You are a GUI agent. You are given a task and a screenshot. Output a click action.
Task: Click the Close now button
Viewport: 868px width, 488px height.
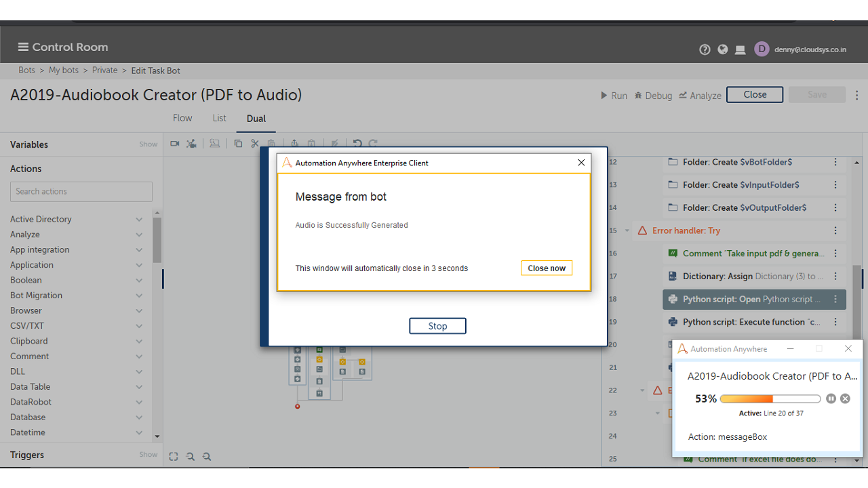point(547,268)
